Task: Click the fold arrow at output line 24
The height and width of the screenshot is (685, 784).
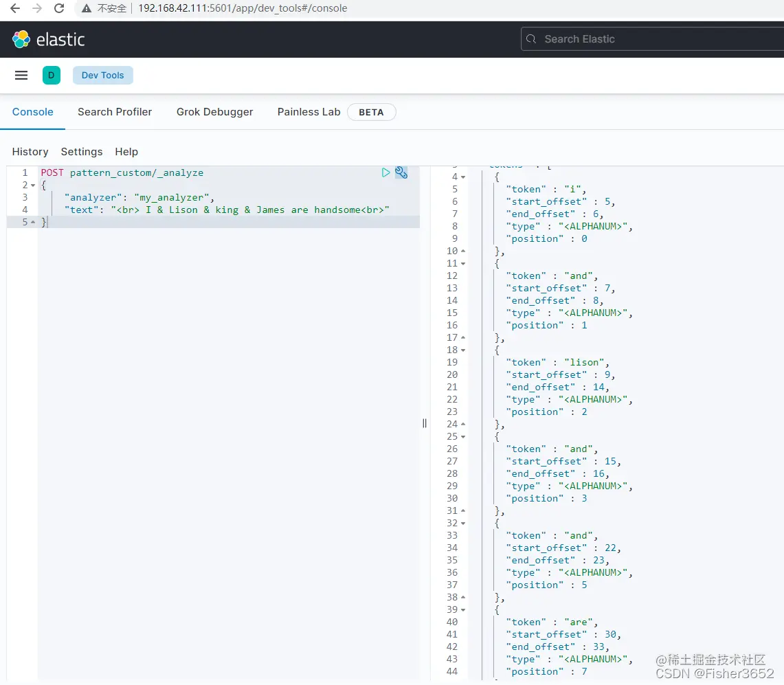Action: (463, 424)
